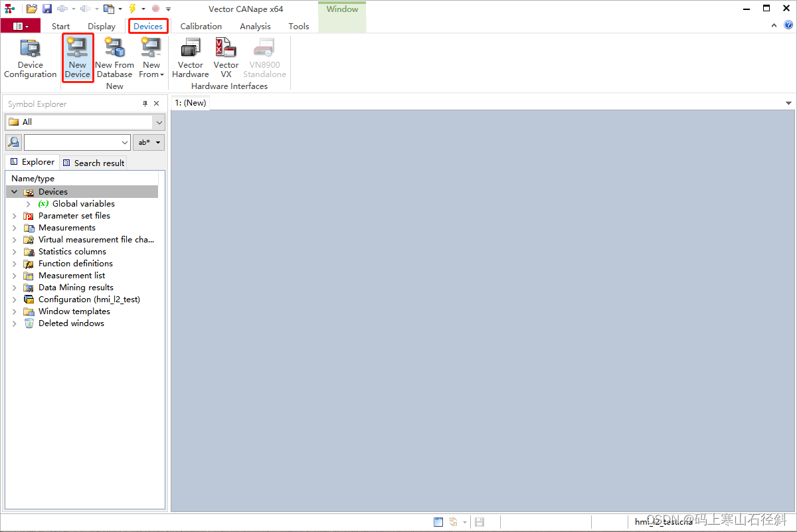The height and width of the screenshot is (532, 797).
Task: Save project with the floppy disk icon
Action: [x=47, y=9]
